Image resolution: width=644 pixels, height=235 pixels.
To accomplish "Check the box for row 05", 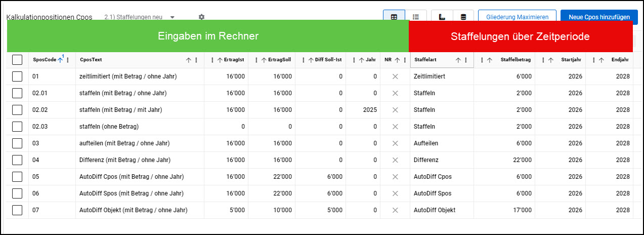I will [x=17, y=177].
